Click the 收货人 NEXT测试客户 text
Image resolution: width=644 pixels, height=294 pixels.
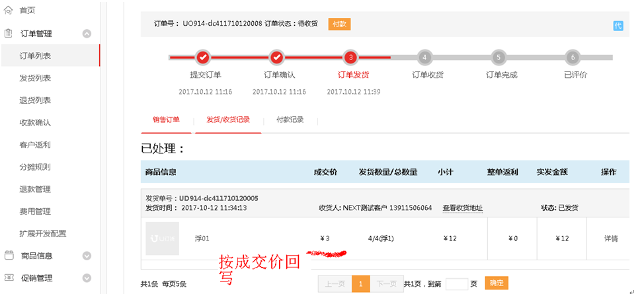tap(376, 207)
